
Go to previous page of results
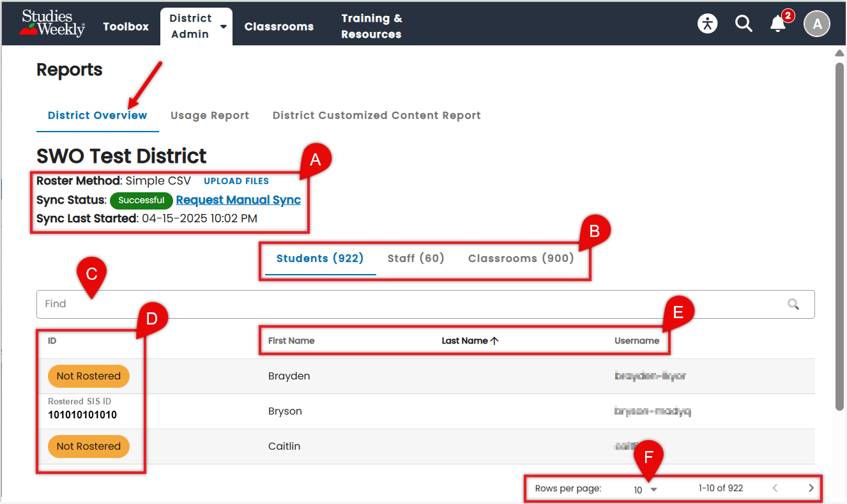(775, 488)
